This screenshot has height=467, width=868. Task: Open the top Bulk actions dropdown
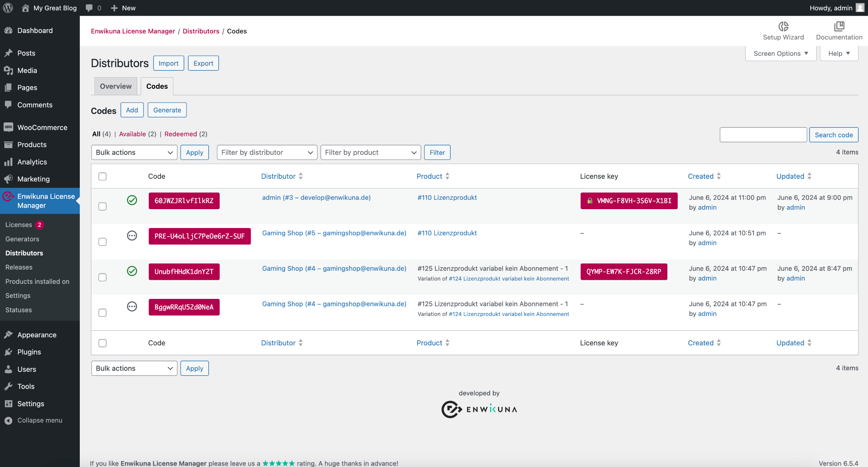click(134, 152)
